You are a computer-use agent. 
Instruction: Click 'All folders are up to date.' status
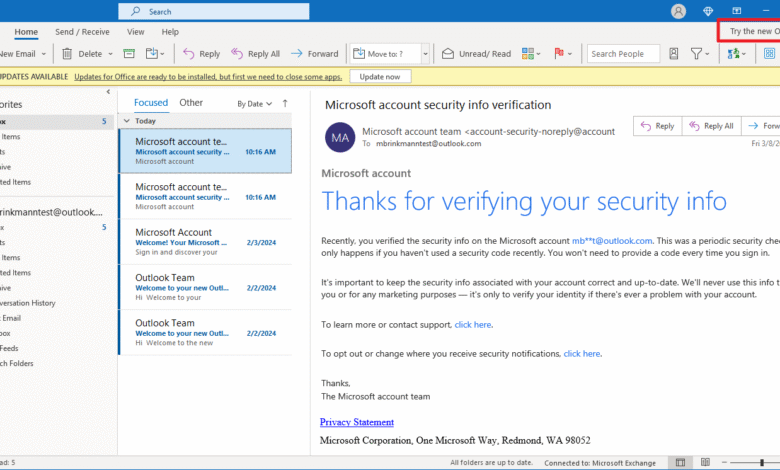pos(491,462)
